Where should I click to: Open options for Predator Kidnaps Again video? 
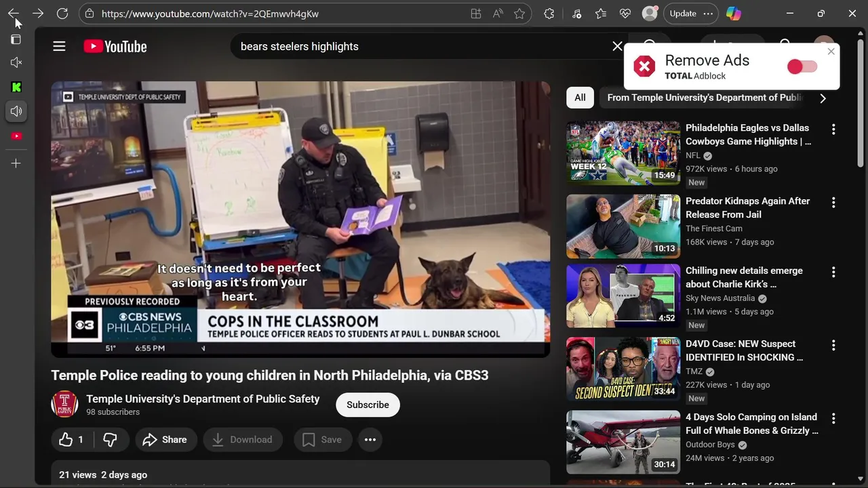(833, 203)
